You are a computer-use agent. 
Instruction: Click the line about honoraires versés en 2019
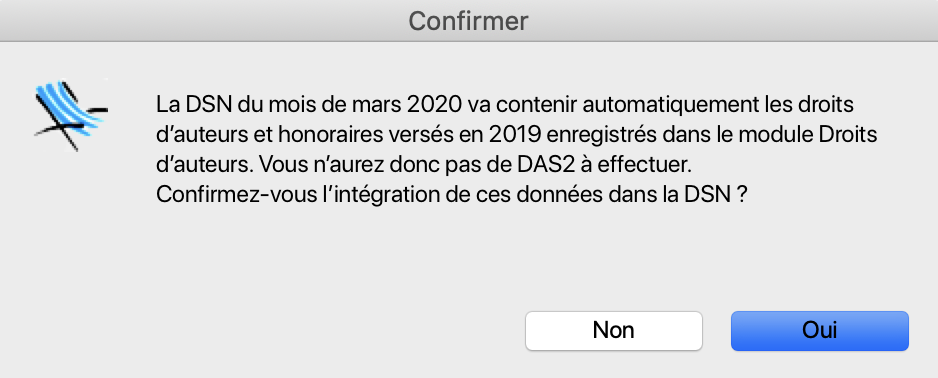516,135
